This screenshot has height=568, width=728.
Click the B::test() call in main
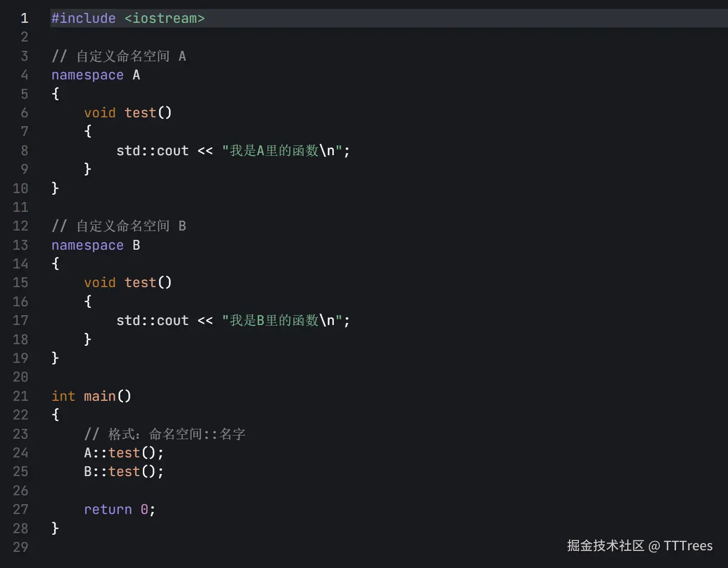124,471
